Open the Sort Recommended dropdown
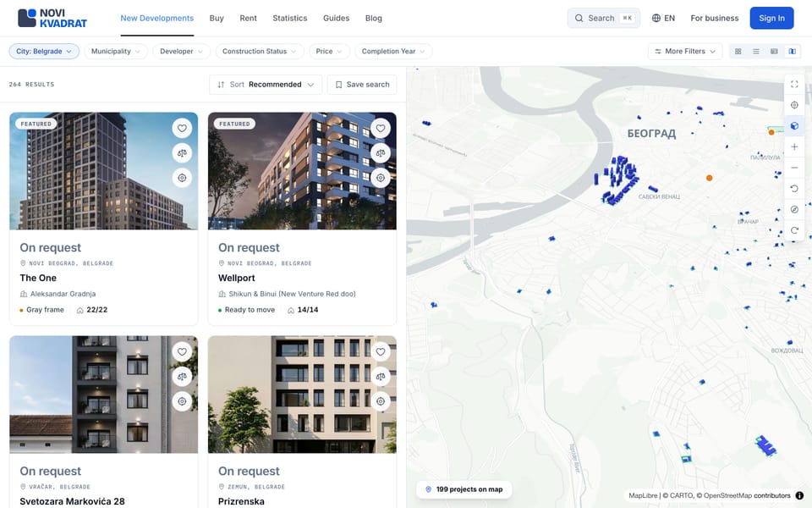 (266, 85)
